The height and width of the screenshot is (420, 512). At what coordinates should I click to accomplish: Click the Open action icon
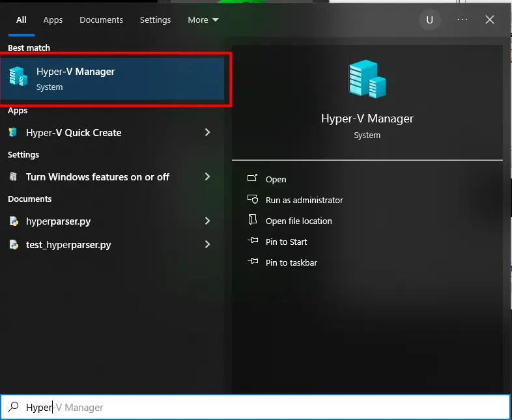pos(252,178)
